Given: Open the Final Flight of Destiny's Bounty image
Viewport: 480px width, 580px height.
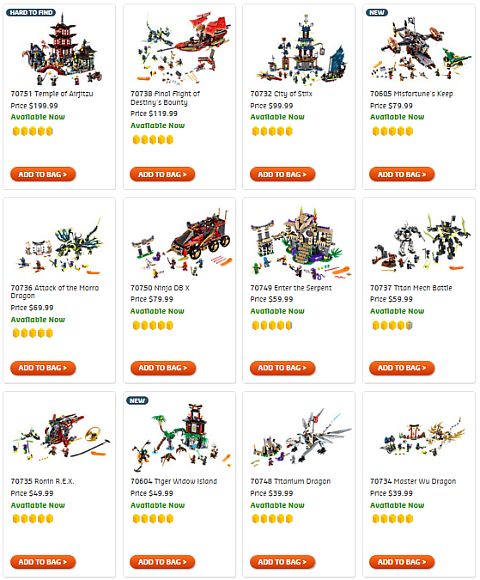Looking at the screenshot, I should (180, 48).
